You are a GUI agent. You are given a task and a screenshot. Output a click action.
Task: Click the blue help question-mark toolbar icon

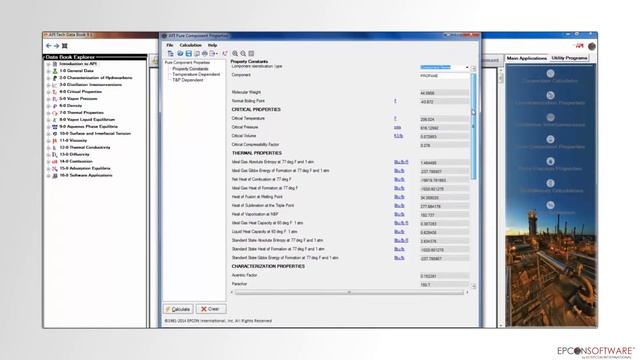tap(180, 53)
